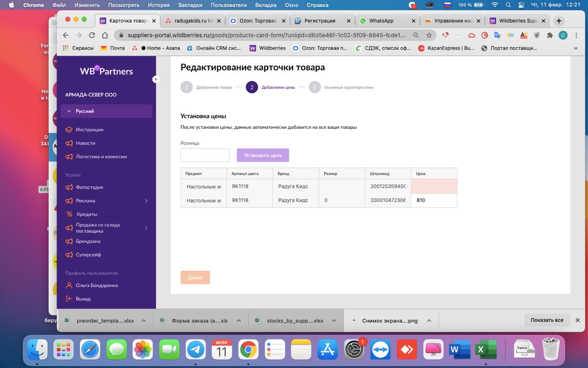
Task: Click the Далее button
Action: [195, 277]
